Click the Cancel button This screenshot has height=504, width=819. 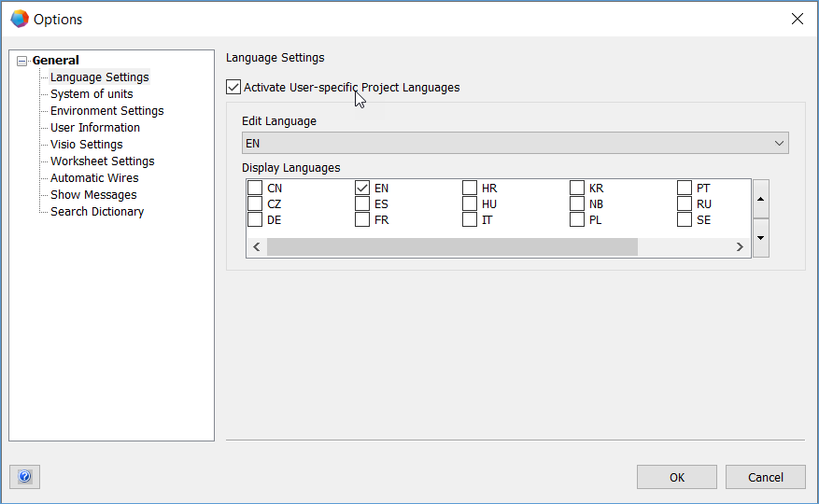tap(765, 477)
